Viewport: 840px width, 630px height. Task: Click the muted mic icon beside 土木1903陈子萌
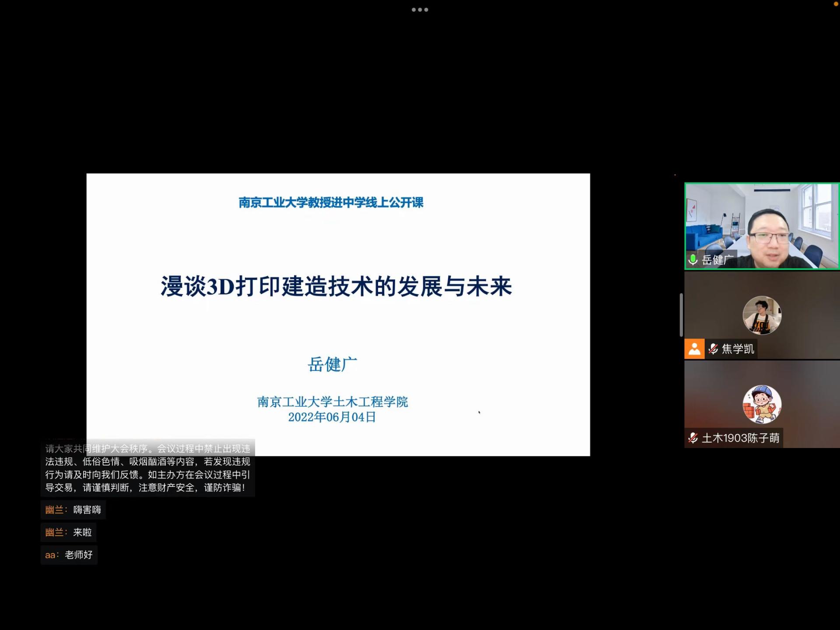(x=693, y=438)
